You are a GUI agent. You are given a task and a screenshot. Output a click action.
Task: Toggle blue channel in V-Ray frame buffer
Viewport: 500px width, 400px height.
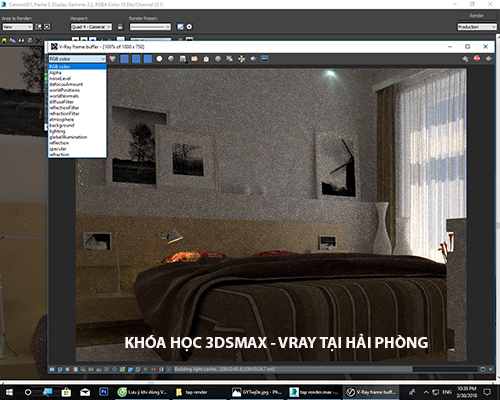coord(148,59)
